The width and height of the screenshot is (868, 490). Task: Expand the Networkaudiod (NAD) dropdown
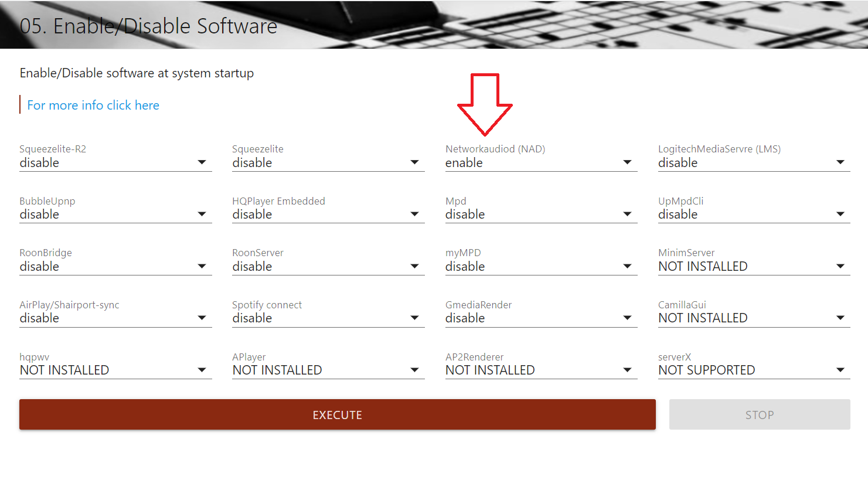[x=541, y=163]
